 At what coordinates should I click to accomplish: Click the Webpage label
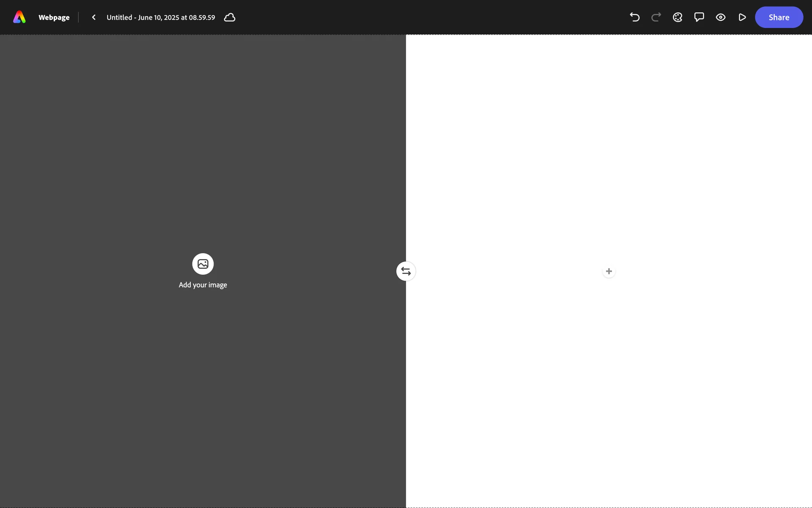click(54, 17)
